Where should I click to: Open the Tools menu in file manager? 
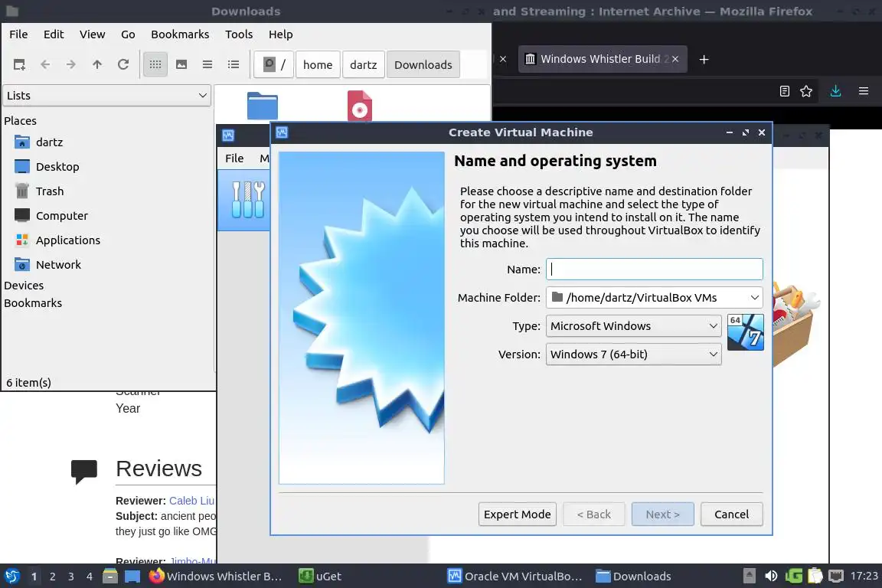coord(239,34)
